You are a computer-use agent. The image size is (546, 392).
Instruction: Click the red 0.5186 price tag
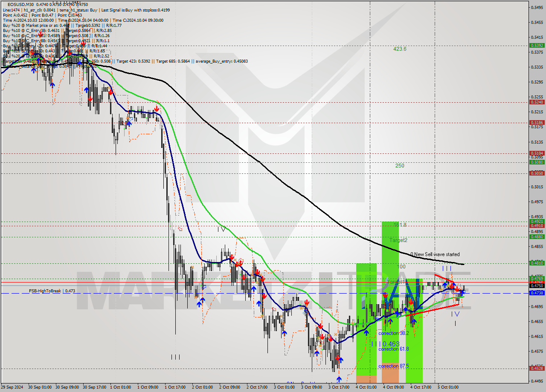click(537, 122)
